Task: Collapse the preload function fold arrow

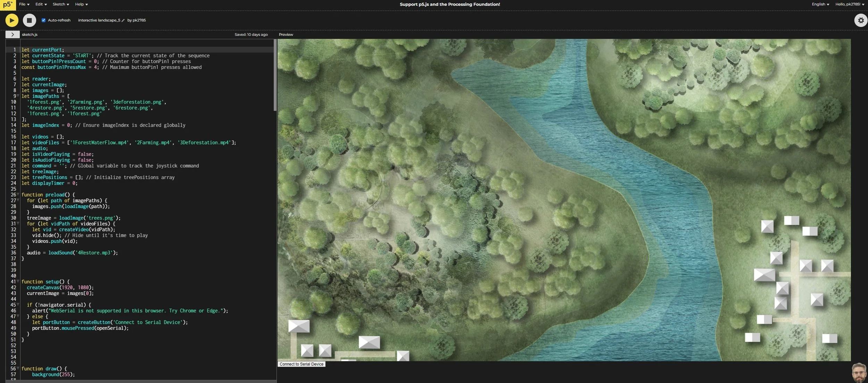Action: click(18, 195)
